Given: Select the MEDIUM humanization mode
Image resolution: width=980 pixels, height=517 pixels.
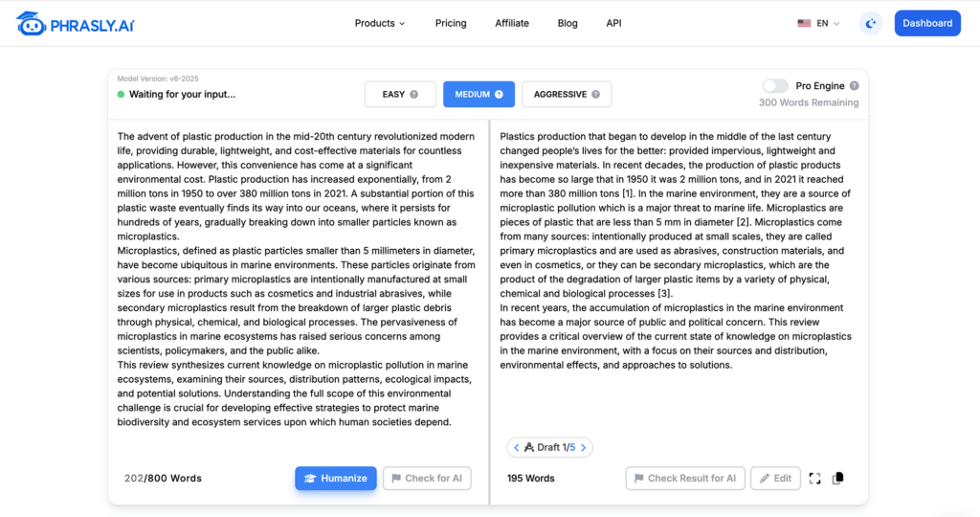Looking at the screenshot, I should (x=479, y=95).
